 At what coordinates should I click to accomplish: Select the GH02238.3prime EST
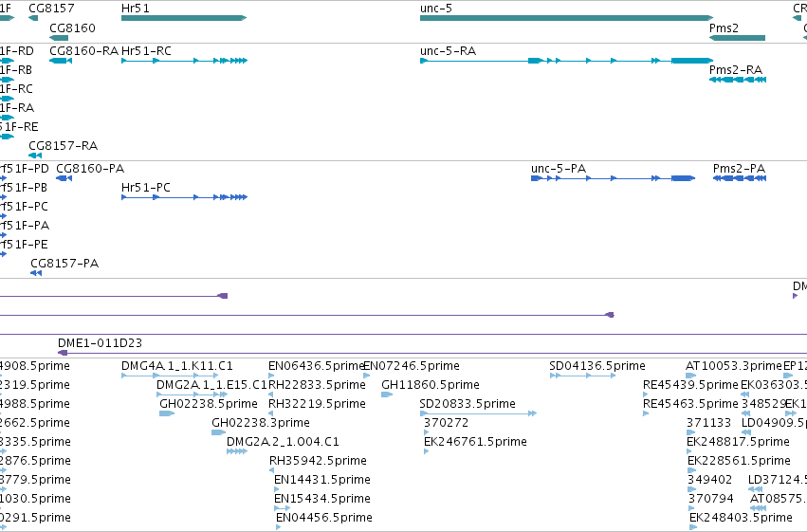point(219,432)
